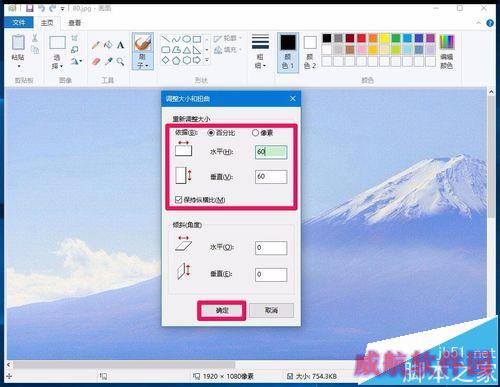Click the Crop icon
The width and height of the screenshot is (500, 387).
75,39
